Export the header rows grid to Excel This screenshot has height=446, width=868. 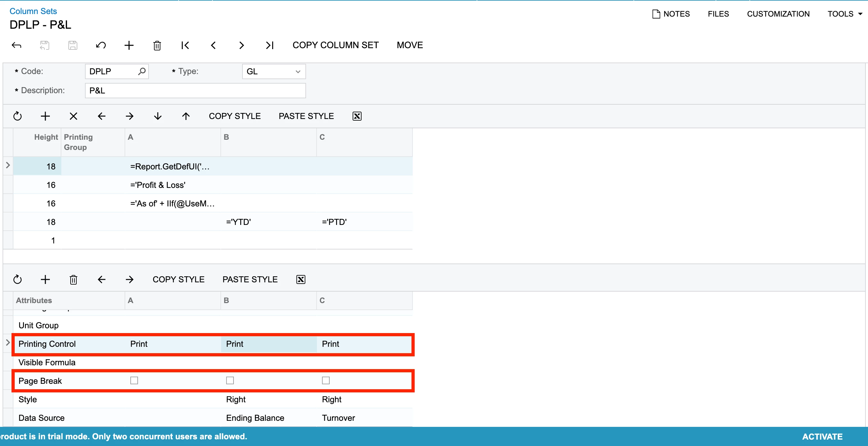pos(357,116)
